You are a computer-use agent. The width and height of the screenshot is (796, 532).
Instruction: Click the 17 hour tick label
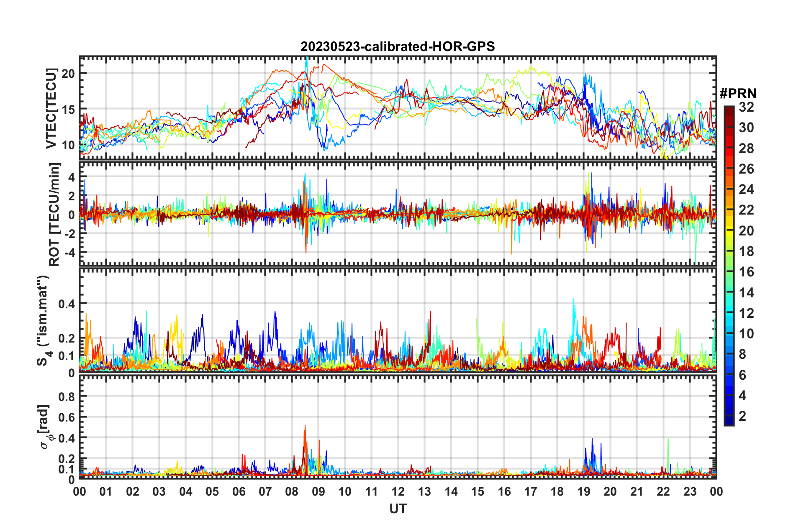pos(531,491)
